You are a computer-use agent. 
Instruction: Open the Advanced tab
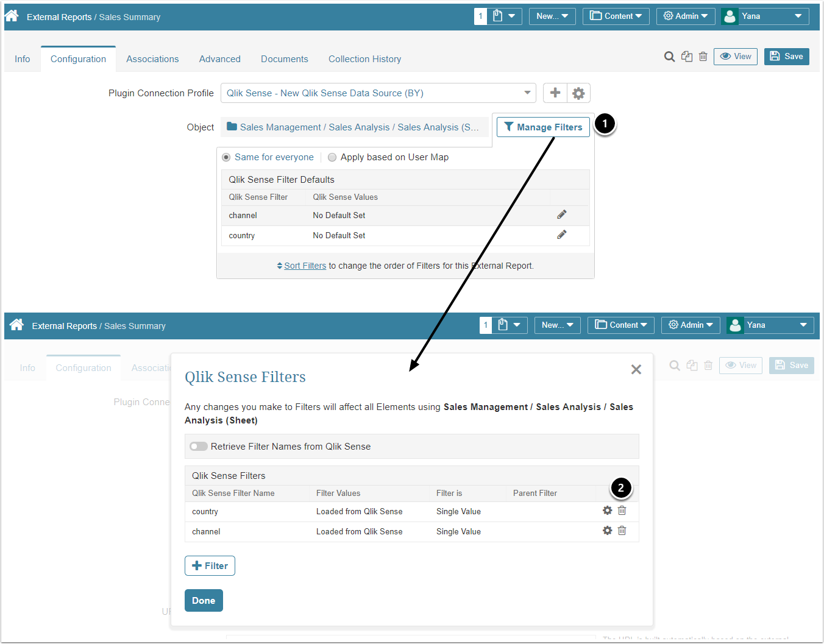pyautogui.click(x=220, y=59)
